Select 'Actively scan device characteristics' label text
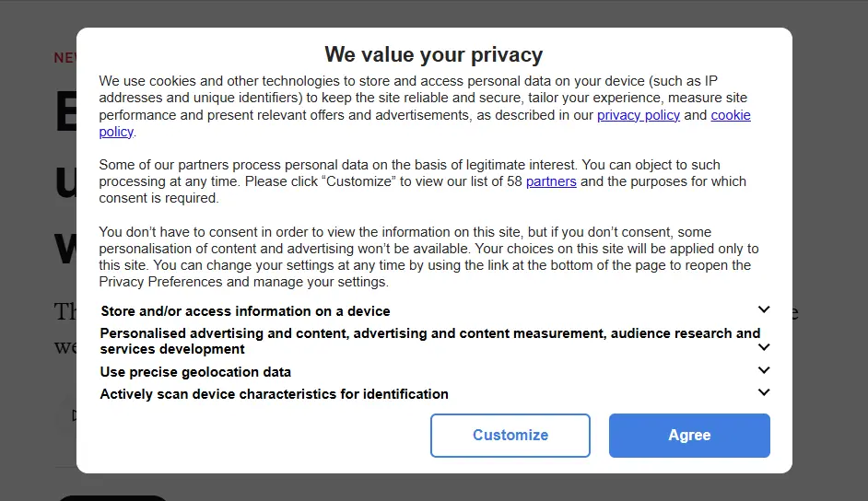This screenshot has height=501, width=868. [274, 394]
